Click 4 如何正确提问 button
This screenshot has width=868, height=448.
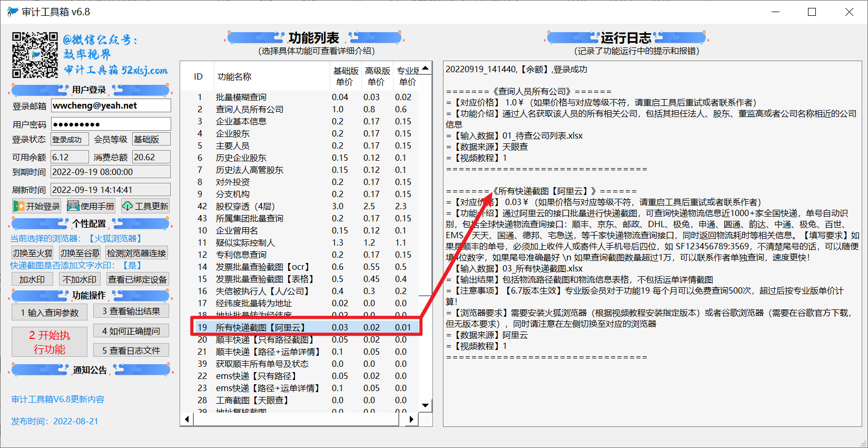pyautogui.click(x=131, y=330)
